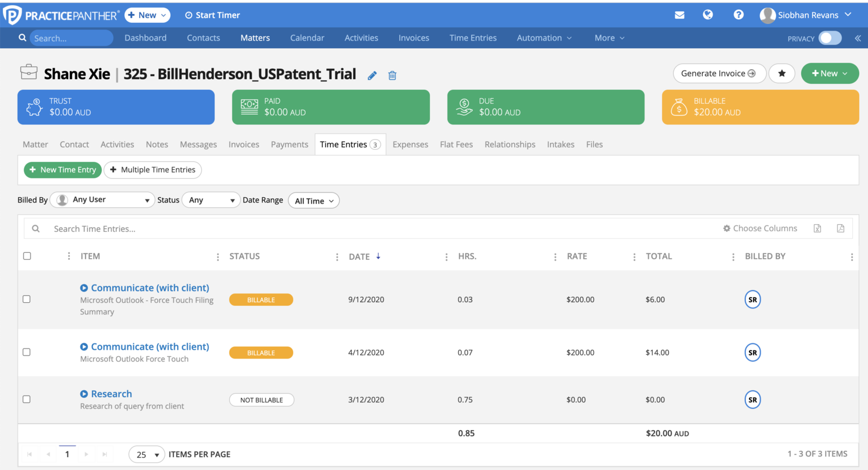Click the Search Time Entries input field
The height and width of the screenshot is (470, 868).
point(176,228)
